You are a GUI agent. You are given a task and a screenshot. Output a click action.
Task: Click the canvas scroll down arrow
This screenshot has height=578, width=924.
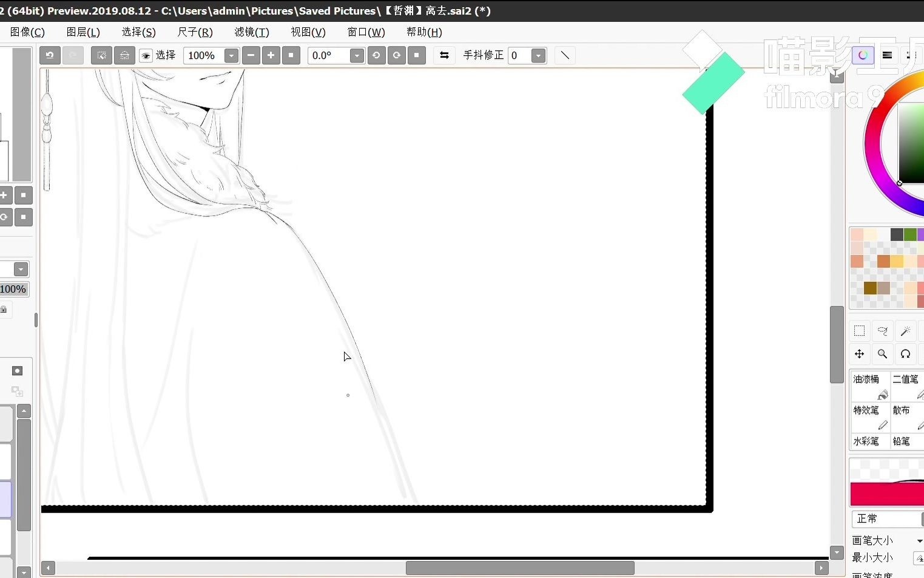(837, 552)
